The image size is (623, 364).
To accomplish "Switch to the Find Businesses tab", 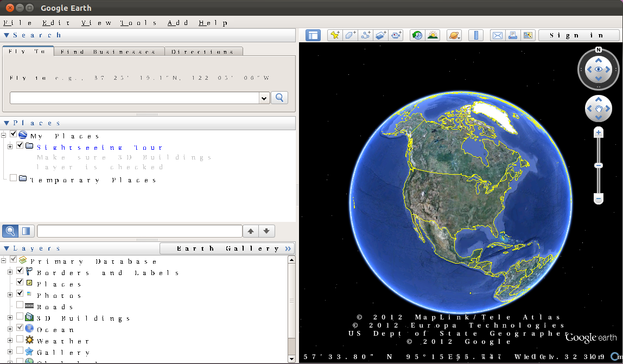I will [x=109, y=52].
